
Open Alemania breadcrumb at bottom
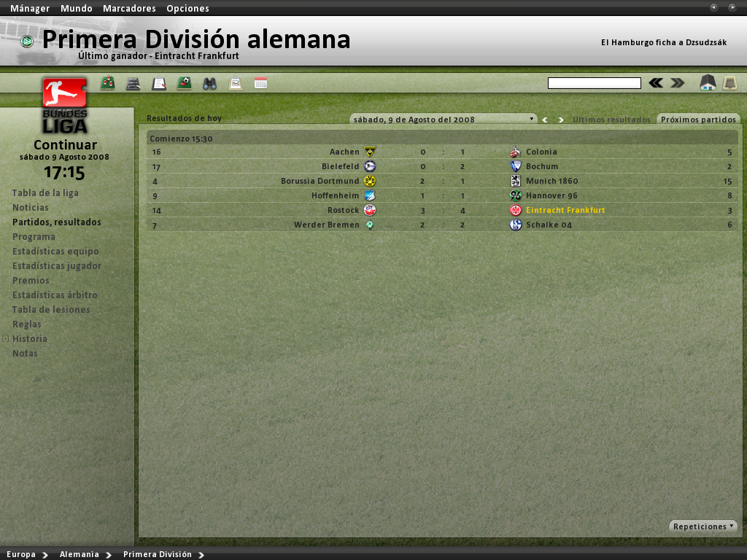click(79, 554)
